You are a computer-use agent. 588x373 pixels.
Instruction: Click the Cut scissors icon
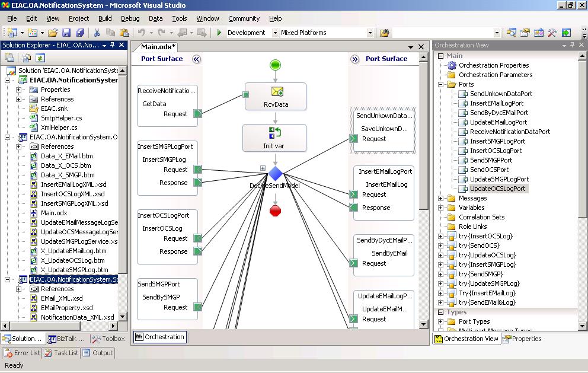click(x=97, y=33)
